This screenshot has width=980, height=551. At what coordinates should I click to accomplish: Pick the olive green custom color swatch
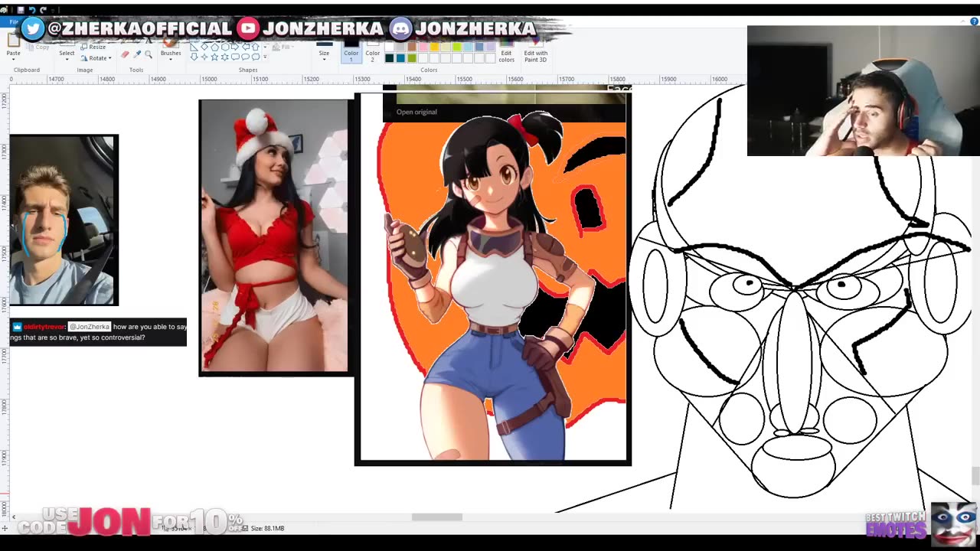pos(412,58)
